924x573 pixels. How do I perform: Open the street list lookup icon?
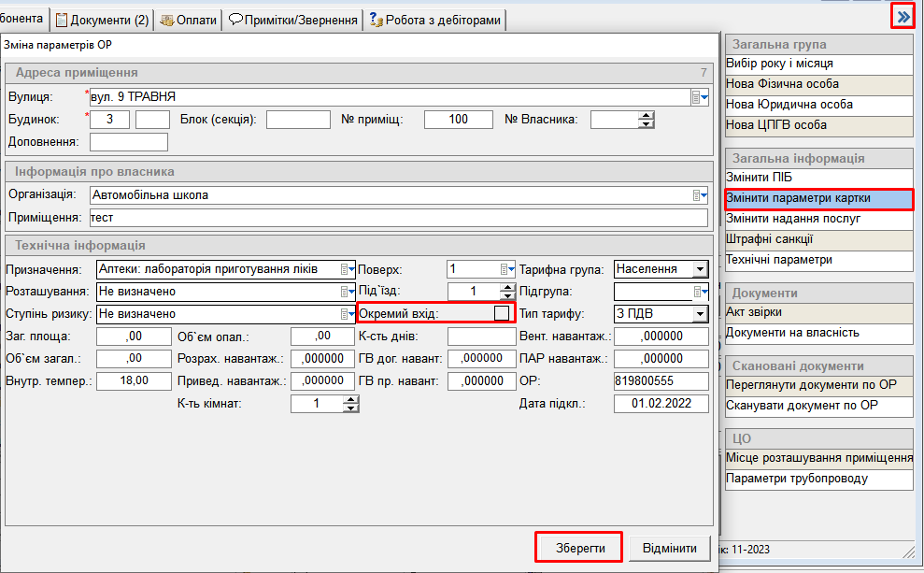click(700, 96)
